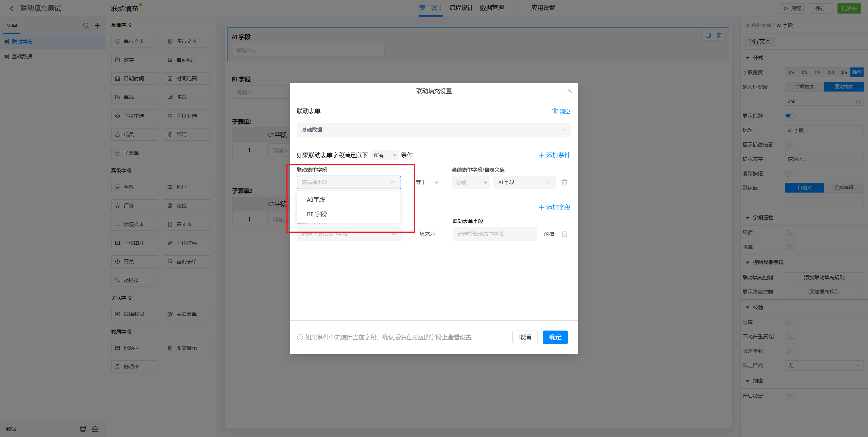Click the copy icon on the A1 字段 card
868x437 pixels.
[708, 35]
